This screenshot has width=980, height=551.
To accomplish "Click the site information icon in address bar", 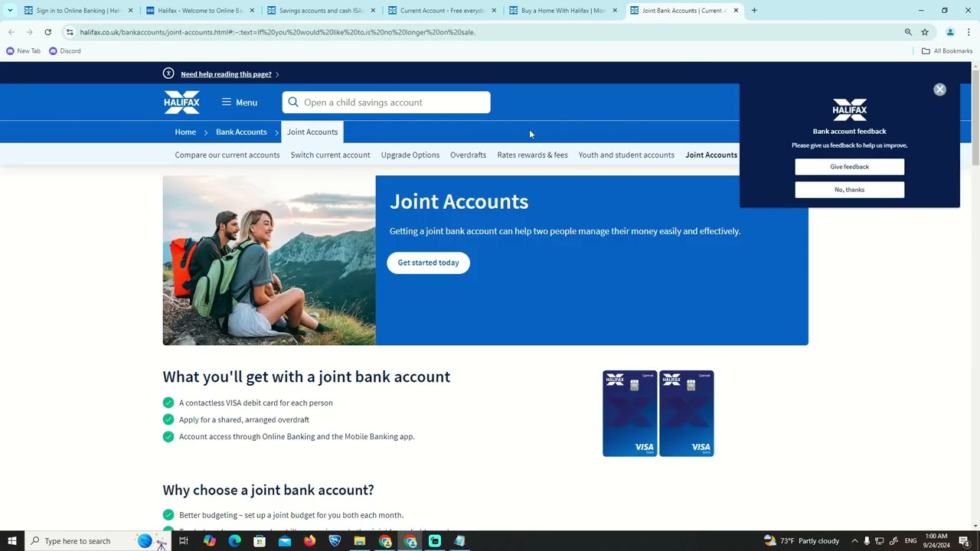I will 70,32.
